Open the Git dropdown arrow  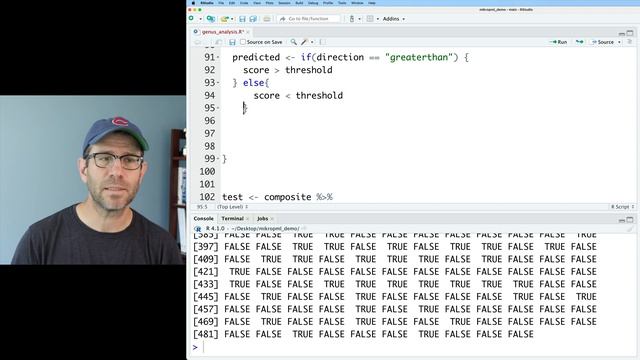click(359, 19)
